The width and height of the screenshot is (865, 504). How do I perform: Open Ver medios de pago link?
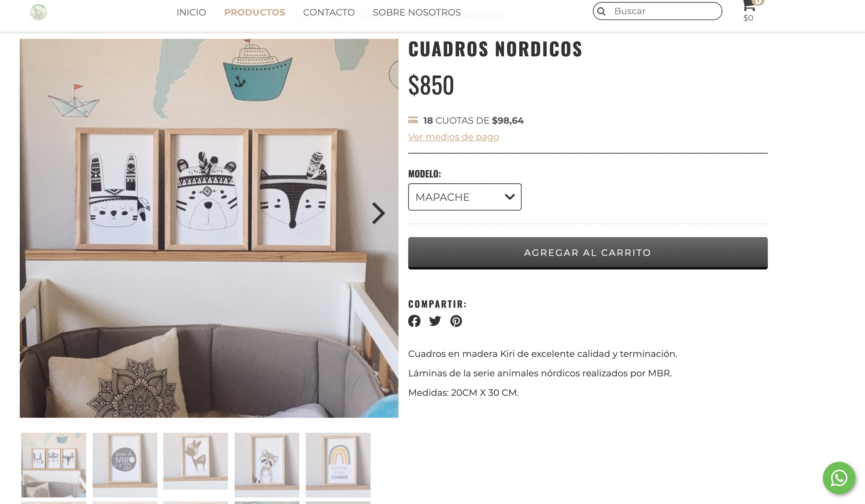click(454, 137)
